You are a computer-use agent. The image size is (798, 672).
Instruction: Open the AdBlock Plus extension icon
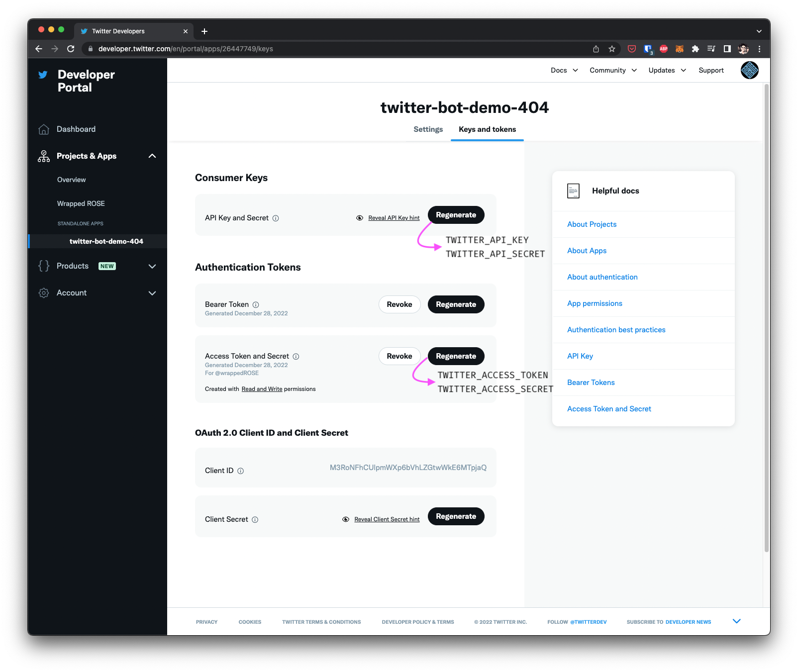(x=663, y=49)
